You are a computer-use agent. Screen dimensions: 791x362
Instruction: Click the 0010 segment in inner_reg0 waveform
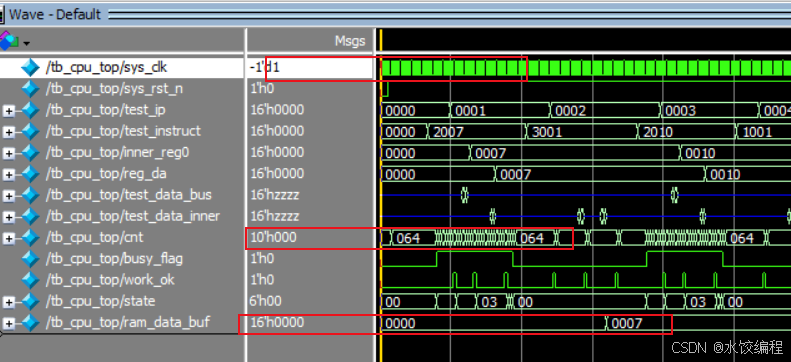coord(736,153)
